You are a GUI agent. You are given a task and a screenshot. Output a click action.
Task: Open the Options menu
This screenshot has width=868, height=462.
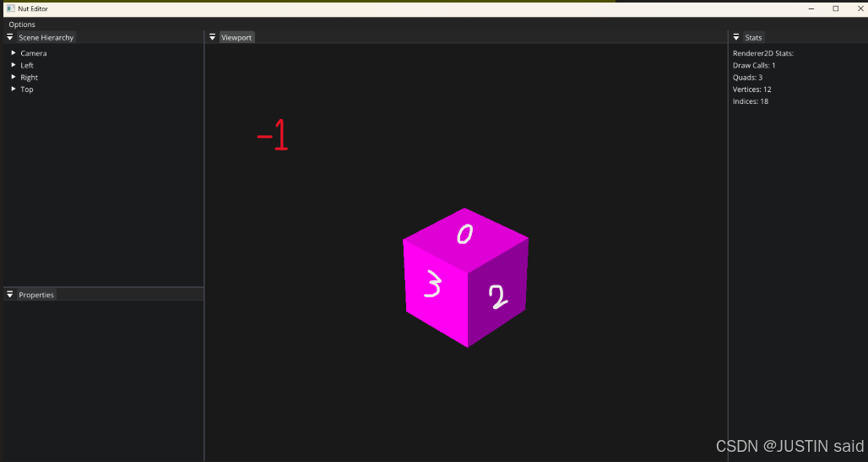coord(22,24)
